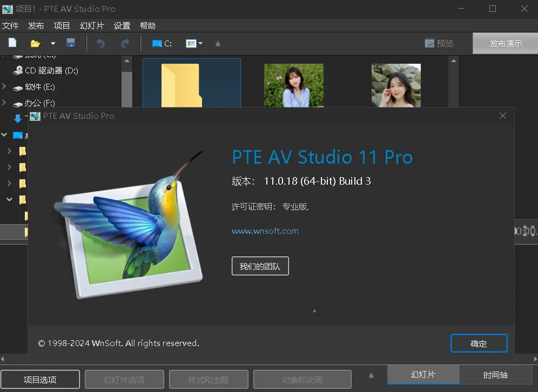This screenshot has width=538, height=392.
Task: Open 对象和动画 objects and animation button
Action: coord(302,380)
